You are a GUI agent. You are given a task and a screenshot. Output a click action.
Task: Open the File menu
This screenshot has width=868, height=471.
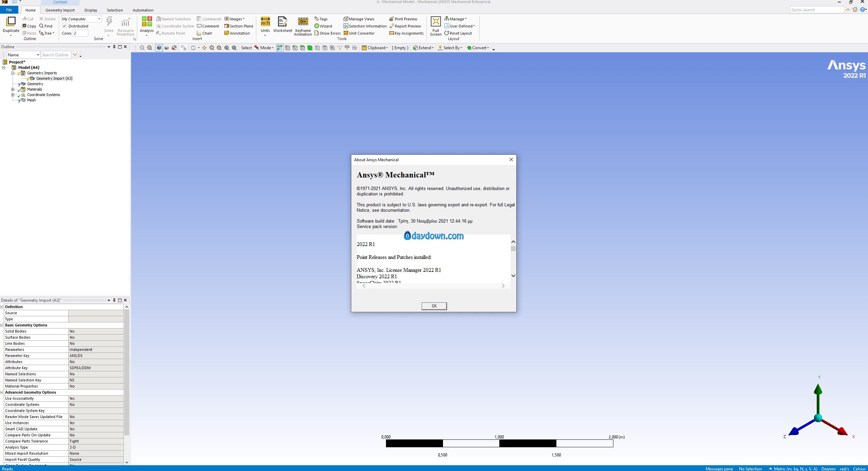coord(9,10)
